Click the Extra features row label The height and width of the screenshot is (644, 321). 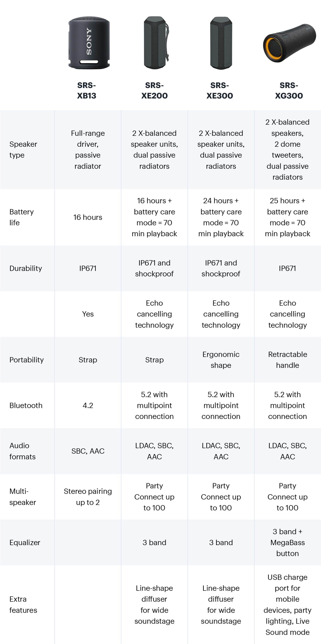pyautogui.click(x=23, y=605)
